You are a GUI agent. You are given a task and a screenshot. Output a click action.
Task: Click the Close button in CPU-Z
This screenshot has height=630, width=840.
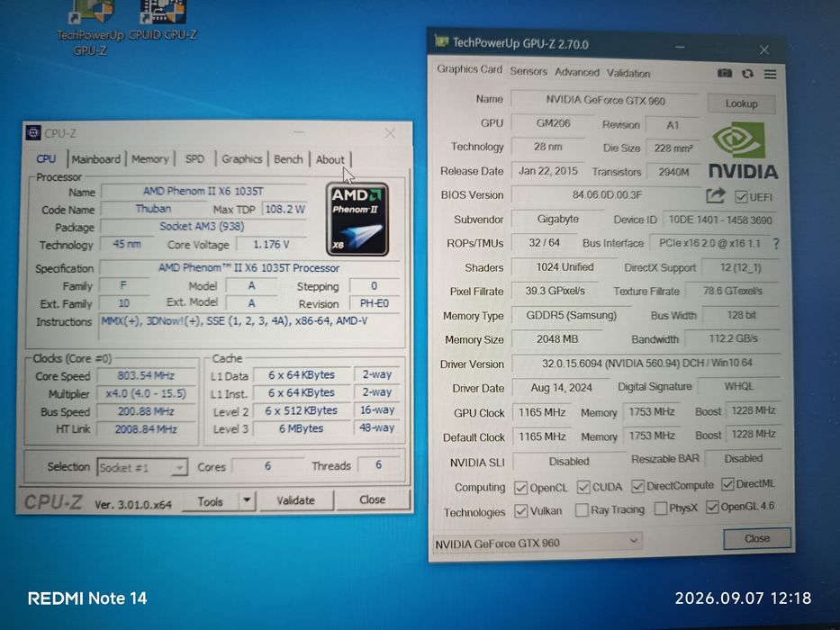click(x=373, y=499)
